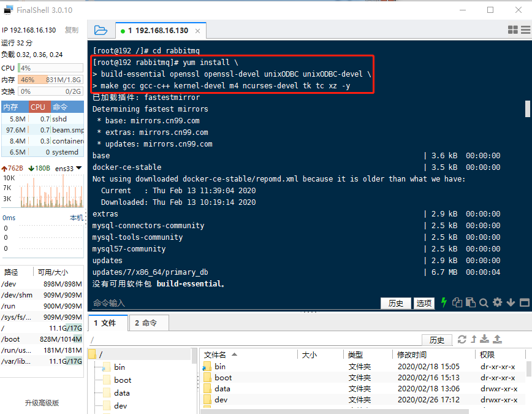The image size is (532, 414).
Task: Sort processes by 命令 column
Action: pos(67,107)
